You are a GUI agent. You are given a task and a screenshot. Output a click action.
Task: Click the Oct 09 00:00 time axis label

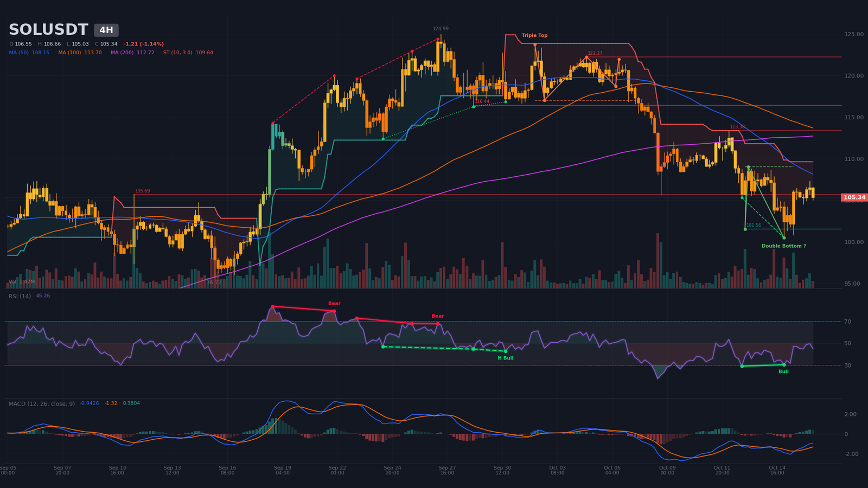[x=667, y=470]
